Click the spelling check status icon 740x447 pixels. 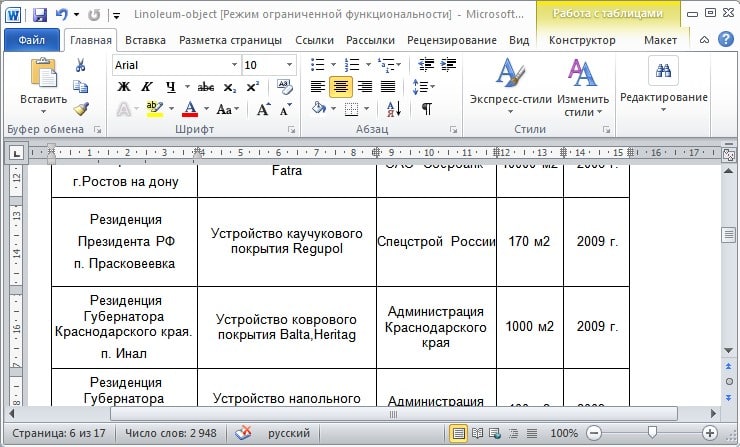click(244, 433)
